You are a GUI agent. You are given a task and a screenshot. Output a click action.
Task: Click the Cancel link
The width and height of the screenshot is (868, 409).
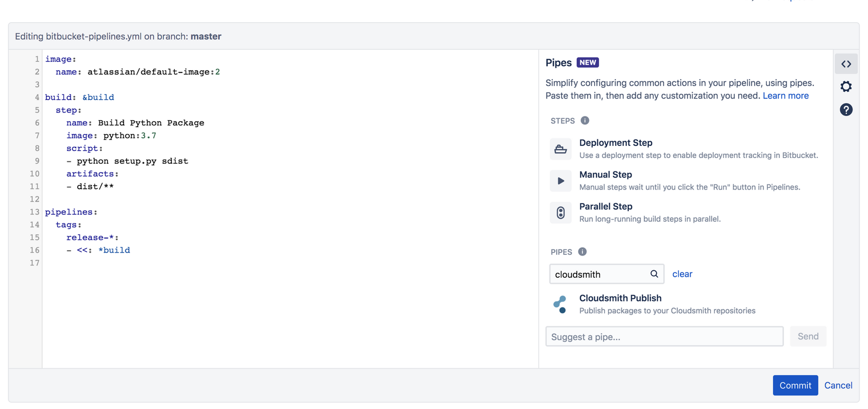coord(838,385)
